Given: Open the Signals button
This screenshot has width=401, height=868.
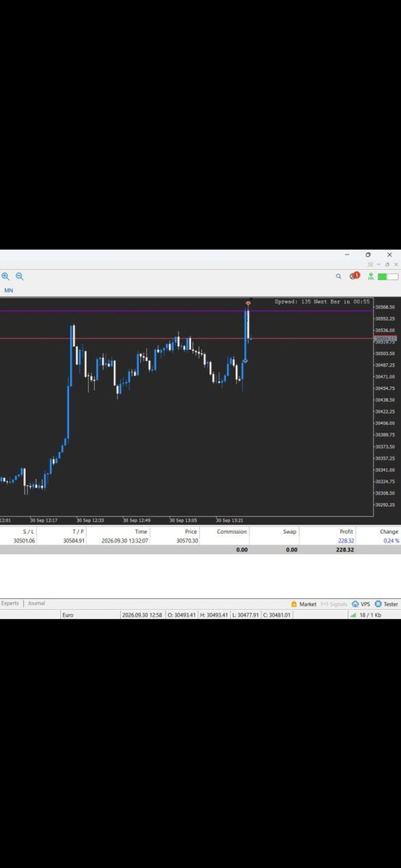Looking at the screenshot, I should coord(334,604).
